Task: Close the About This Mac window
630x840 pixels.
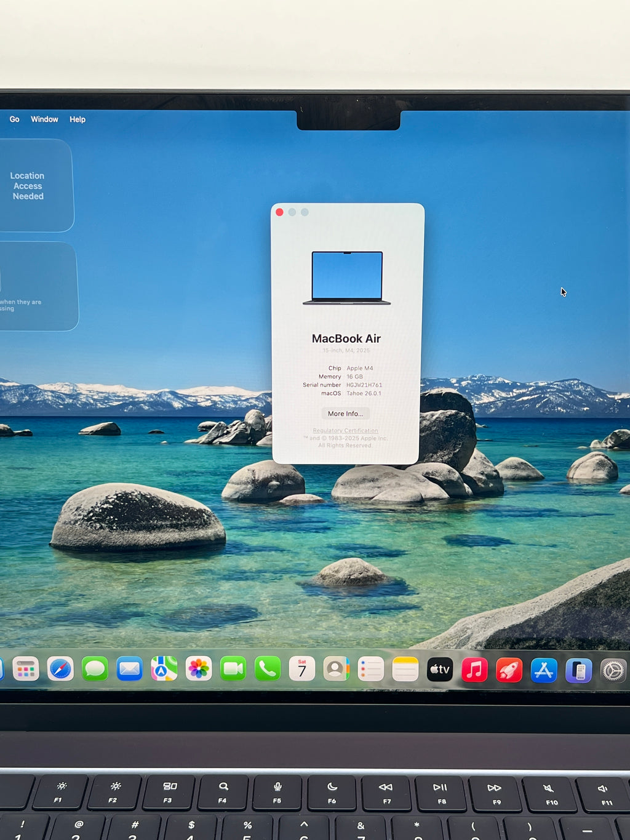Action: 279,212
